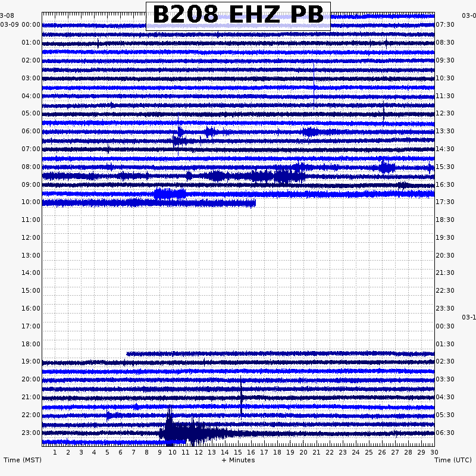Click the 21:30 UTC time label
476x476 pixels.
(445, 273)
